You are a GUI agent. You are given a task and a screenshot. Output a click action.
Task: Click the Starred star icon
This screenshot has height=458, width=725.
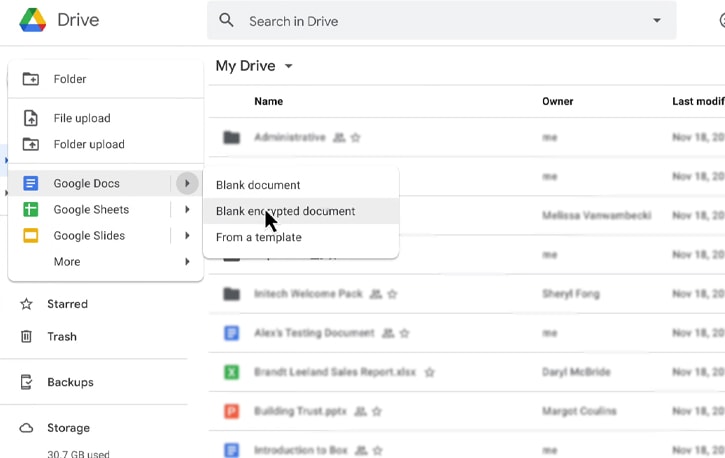tap(26, 304)
